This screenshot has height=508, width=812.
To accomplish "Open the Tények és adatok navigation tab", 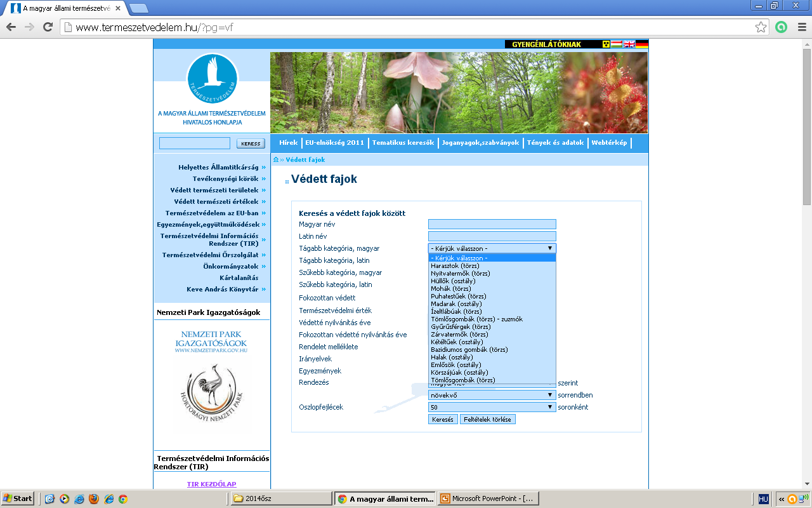I will click(555, 143).
